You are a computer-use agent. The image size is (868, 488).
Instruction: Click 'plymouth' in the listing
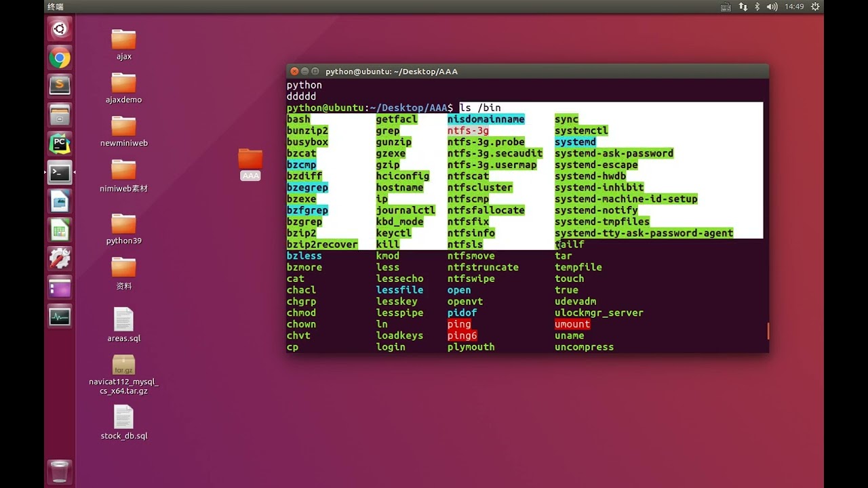point(471,347)
